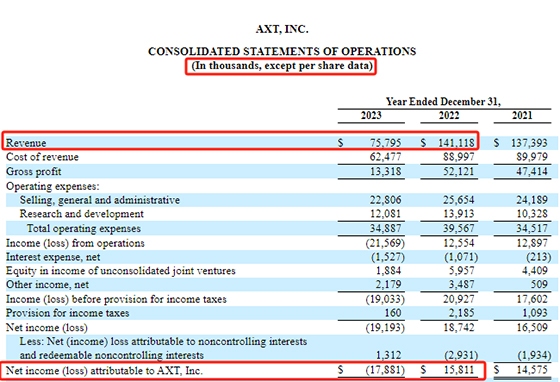The width and height of the screenshot is (560, 382).
Task: Select 2022 net income attributable value 15,811
Action: (x=459, y=370)
